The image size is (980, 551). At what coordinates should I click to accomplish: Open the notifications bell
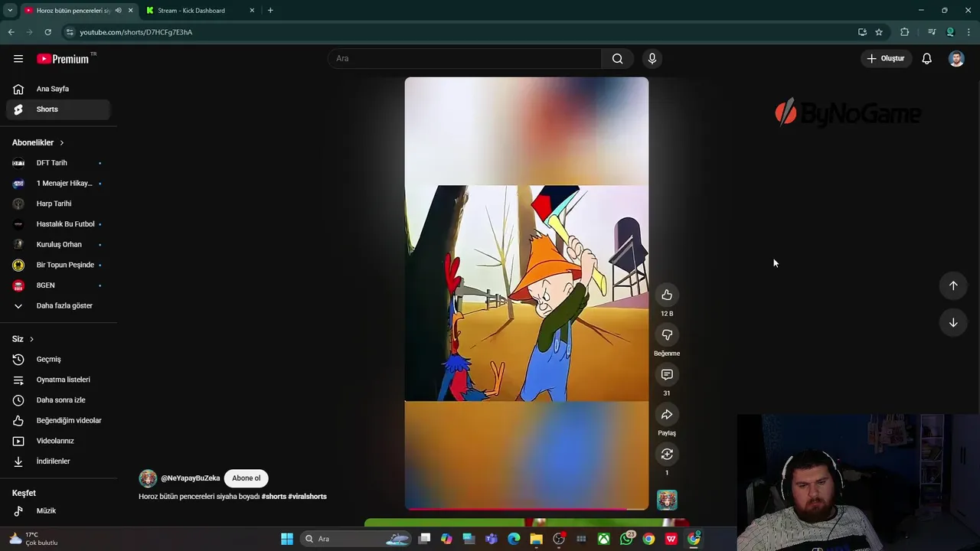pyautogui.click(x=926, y=58)
